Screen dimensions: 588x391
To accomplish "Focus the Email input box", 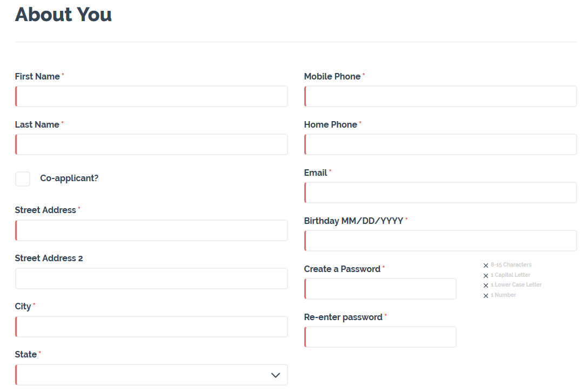I will click(440, 193).
